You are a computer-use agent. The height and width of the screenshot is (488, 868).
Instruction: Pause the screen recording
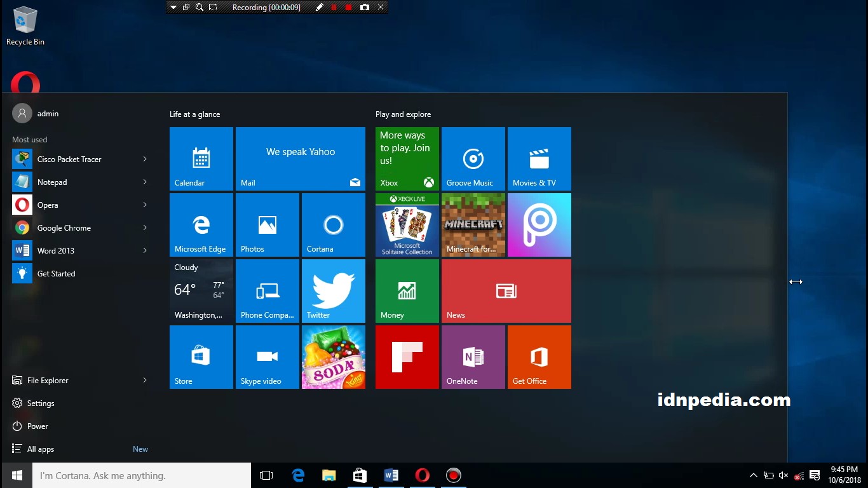point(334,7)
